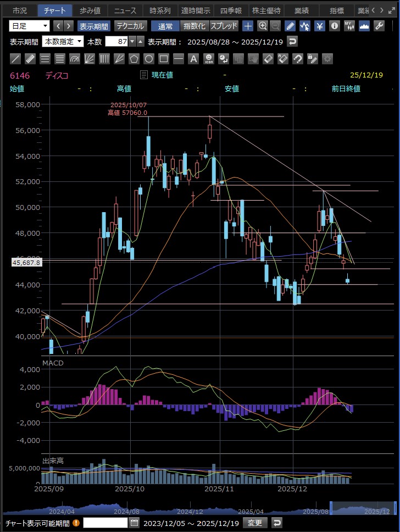
Task: Open the 四季報 tab
Action: coord(231,10)
